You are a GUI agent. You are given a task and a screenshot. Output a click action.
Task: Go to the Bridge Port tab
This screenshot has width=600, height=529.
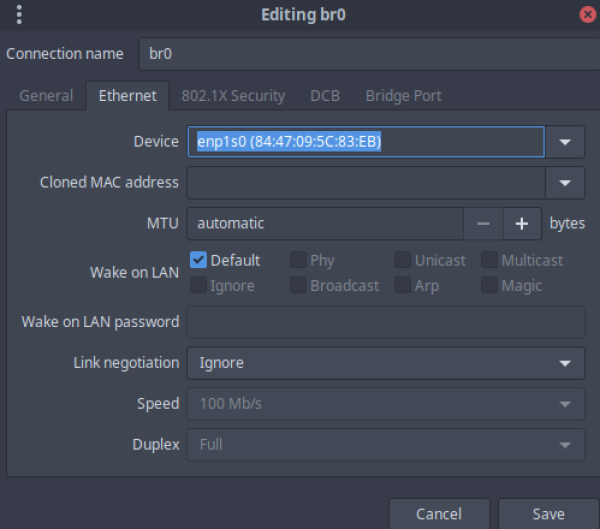tap(403, 96)
